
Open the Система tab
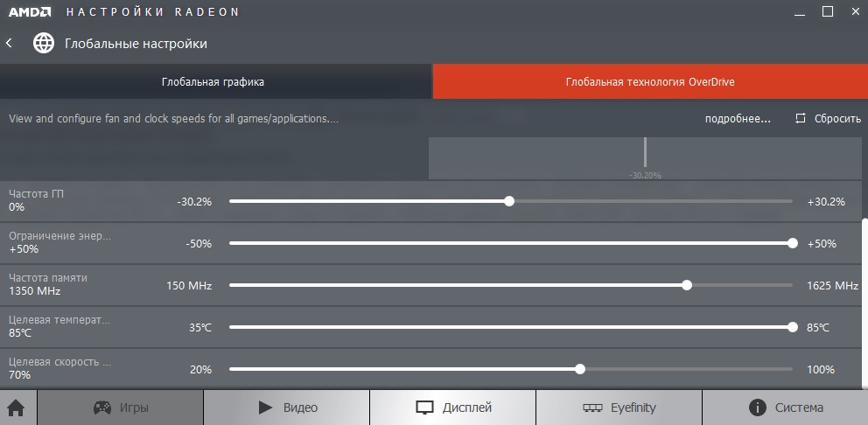click(785, 408)
